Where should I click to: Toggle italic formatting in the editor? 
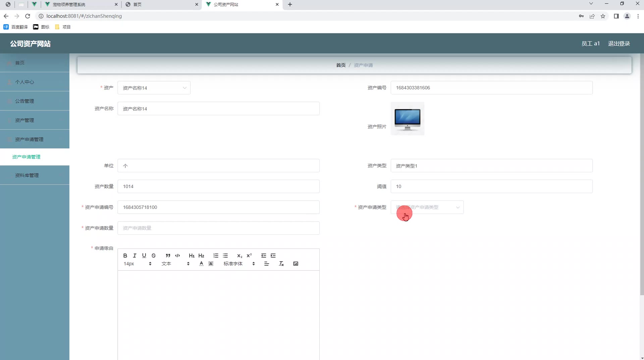click(x=135, y=256)
